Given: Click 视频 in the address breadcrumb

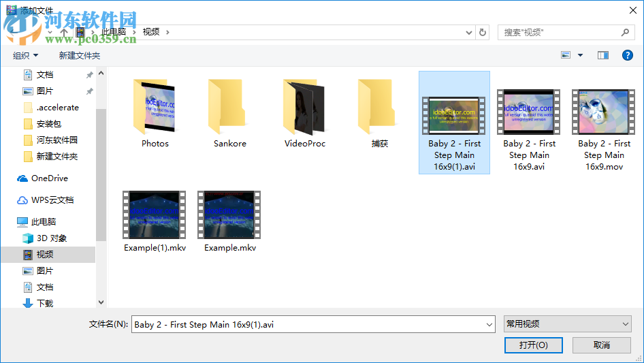Looking at the screenshot, I should pos(151,32).
